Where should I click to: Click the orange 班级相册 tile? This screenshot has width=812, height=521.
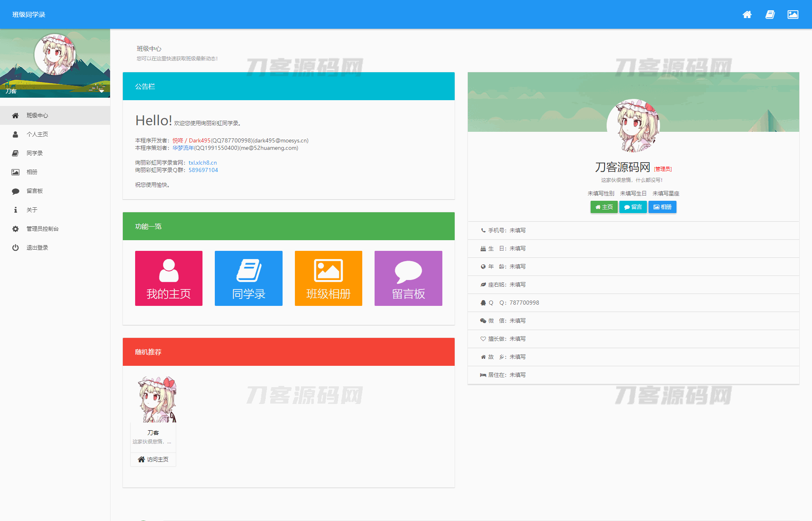(329, 278)
